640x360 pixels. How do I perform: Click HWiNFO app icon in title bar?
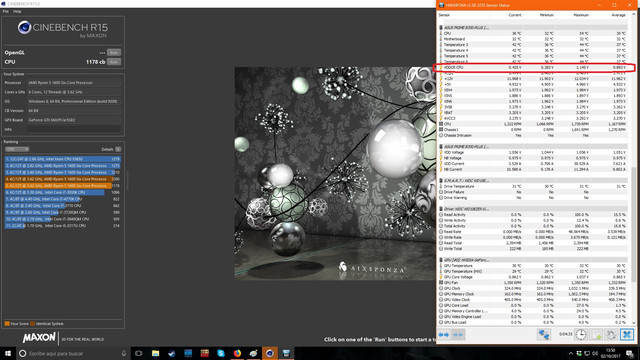point(442,5)
